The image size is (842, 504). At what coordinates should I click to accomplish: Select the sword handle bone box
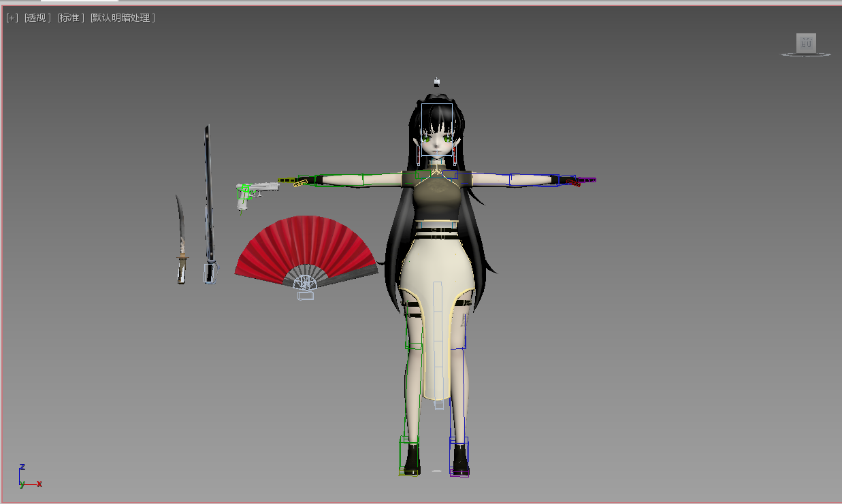(211, 273)
